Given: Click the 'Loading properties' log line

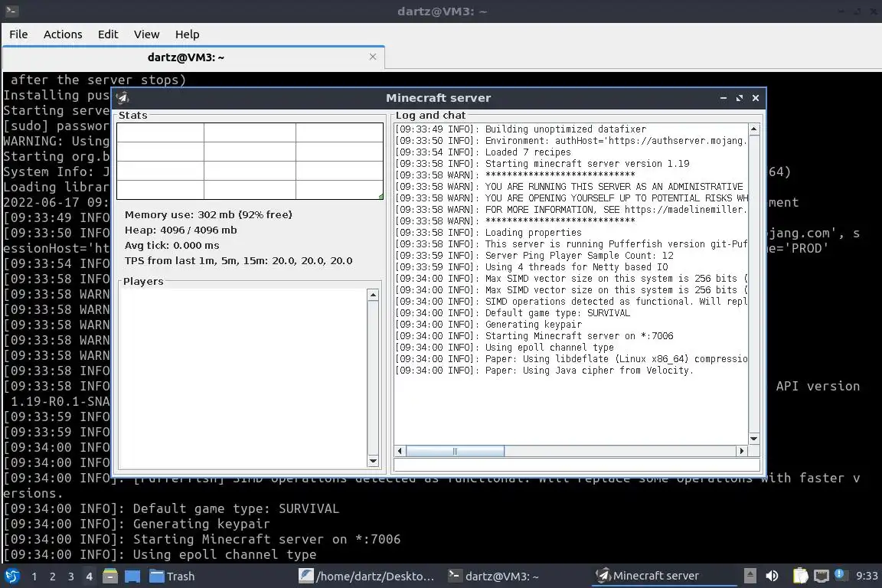Looking at the screenshot, I should point(488,233).
